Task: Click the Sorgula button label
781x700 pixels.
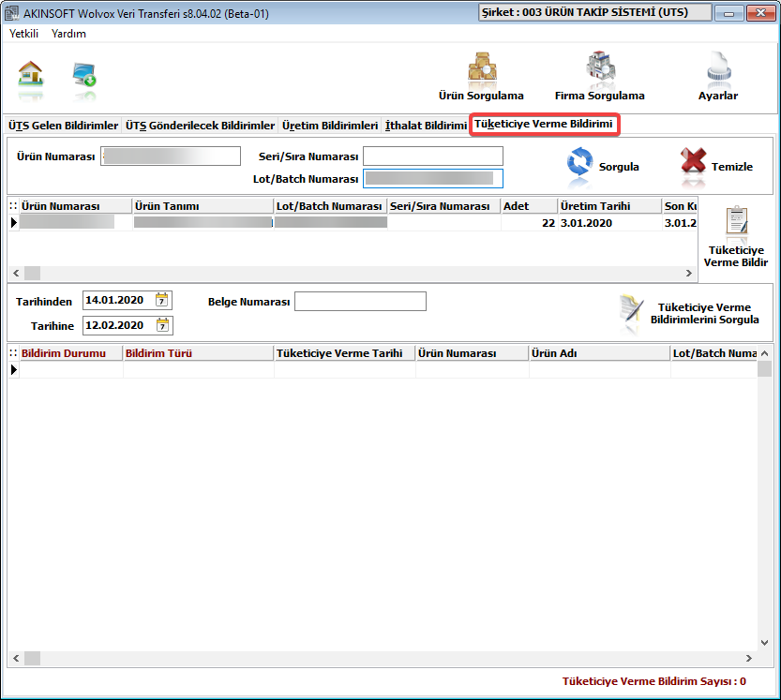Action: coord(619,167)
